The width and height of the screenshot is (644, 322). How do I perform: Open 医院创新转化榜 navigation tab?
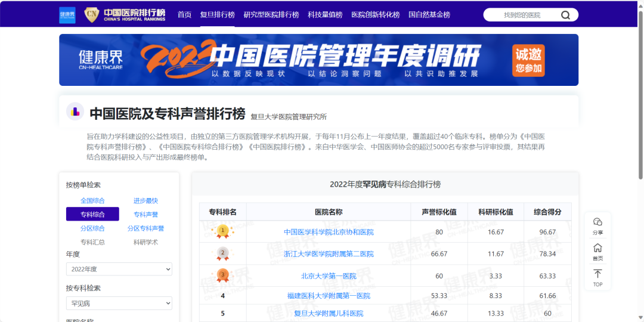click(376, 15)
